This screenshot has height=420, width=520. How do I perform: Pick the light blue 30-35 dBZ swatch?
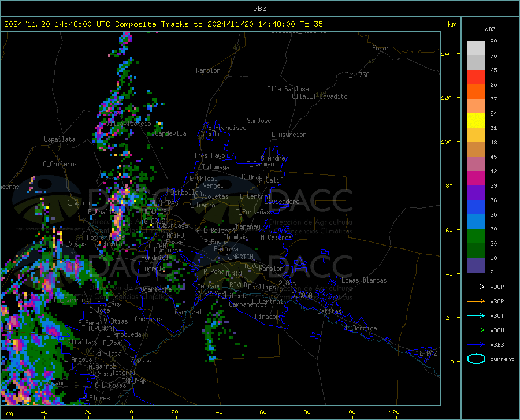476,222
